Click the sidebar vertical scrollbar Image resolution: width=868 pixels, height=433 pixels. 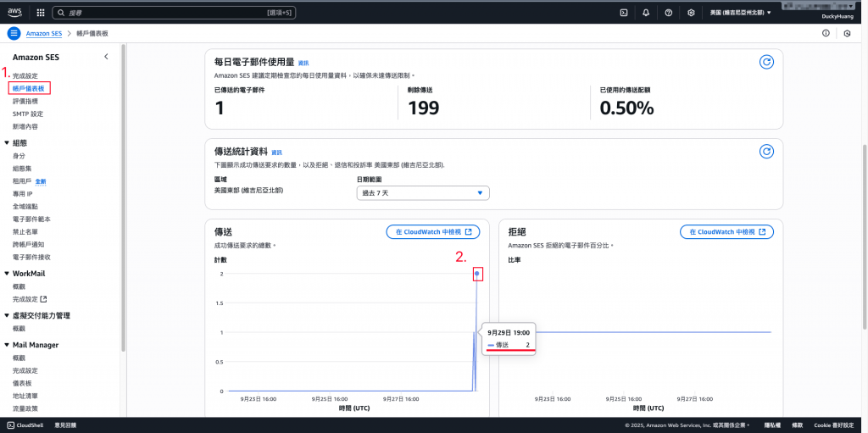coord(124,198)
